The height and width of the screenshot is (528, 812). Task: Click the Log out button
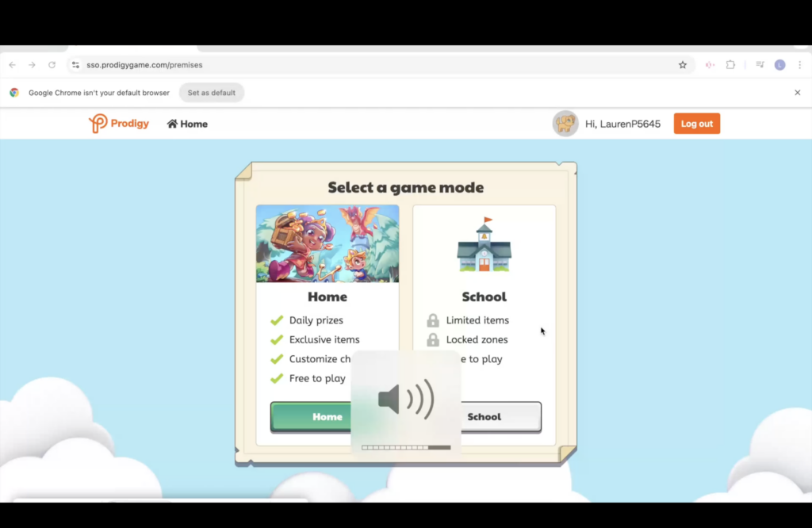tap(696, 124)
